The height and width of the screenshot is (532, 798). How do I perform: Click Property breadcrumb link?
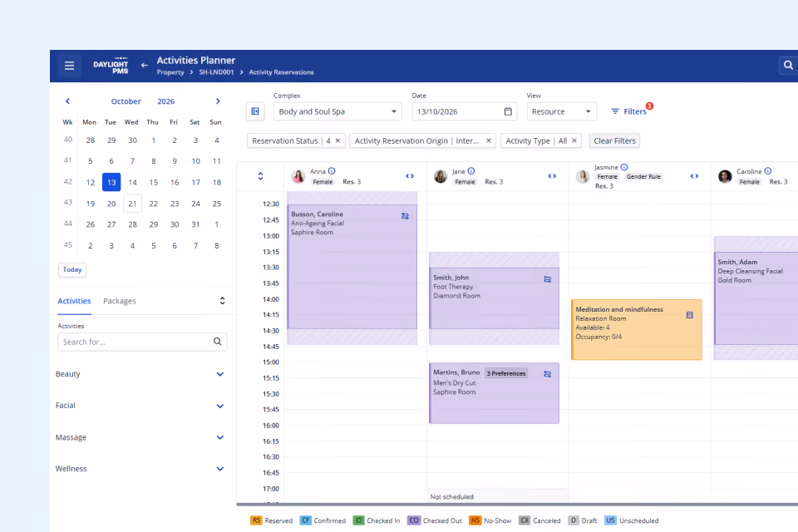[x=170, y=72]
